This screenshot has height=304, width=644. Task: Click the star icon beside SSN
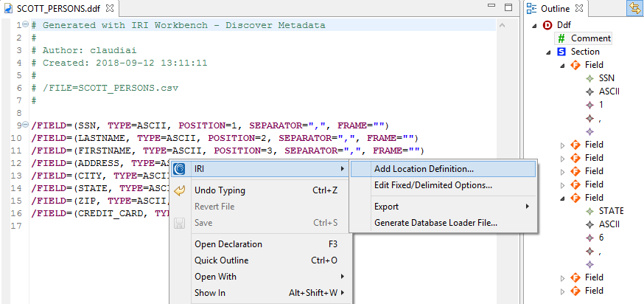(x=589, y=78)
